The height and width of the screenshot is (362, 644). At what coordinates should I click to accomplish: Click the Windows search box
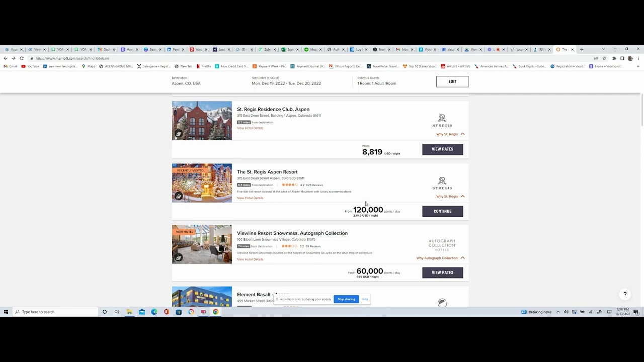[55, 312]
